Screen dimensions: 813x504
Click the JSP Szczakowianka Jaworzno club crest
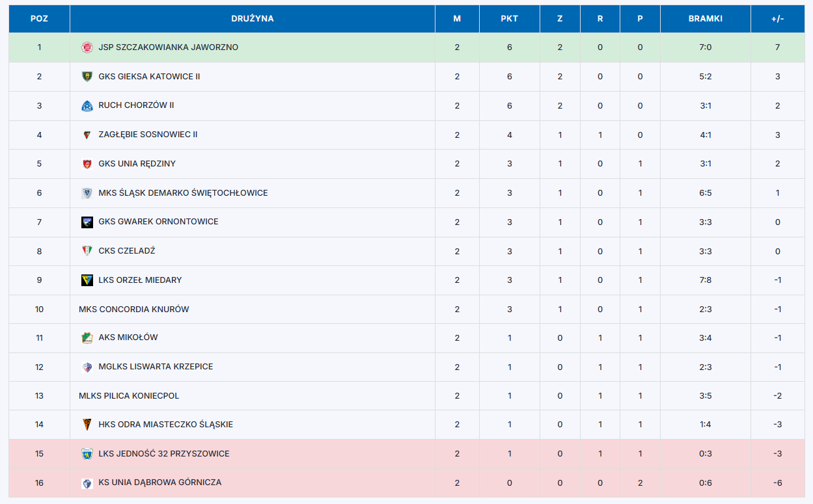[87, 47]
